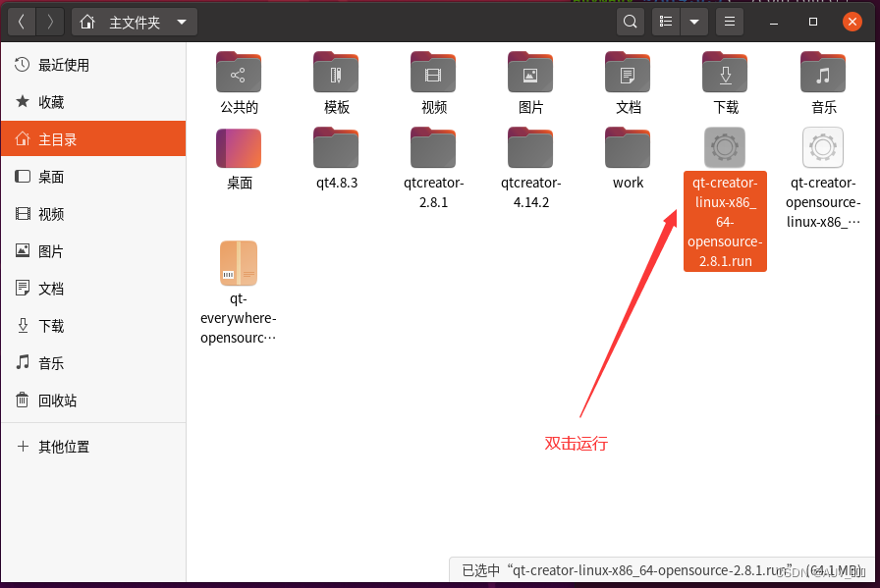Select the 音乐 folder icon in grid
880x588 pixels.
(x=823, y=73)
